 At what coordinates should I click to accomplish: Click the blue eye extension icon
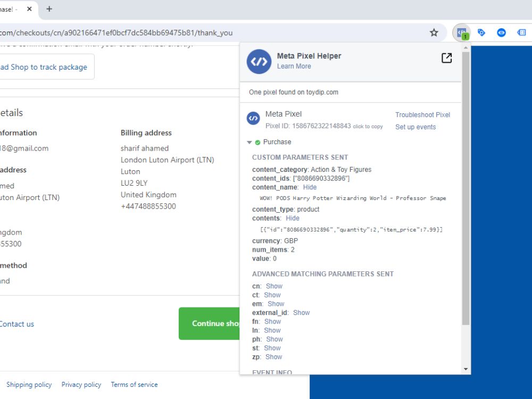501,33
